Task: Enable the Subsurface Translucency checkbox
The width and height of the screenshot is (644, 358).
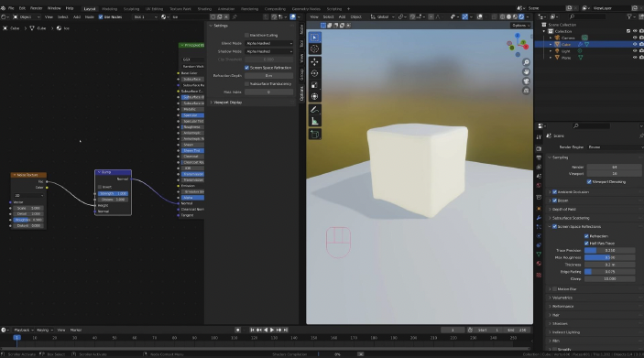Action: 246,83
